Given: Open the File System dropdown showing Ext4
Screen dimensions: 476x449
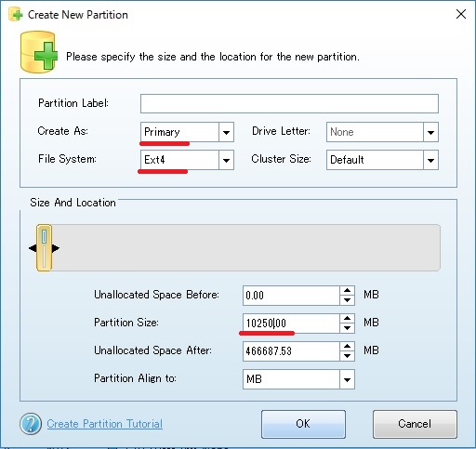Looking at the screenshot, I should point(187,160).
